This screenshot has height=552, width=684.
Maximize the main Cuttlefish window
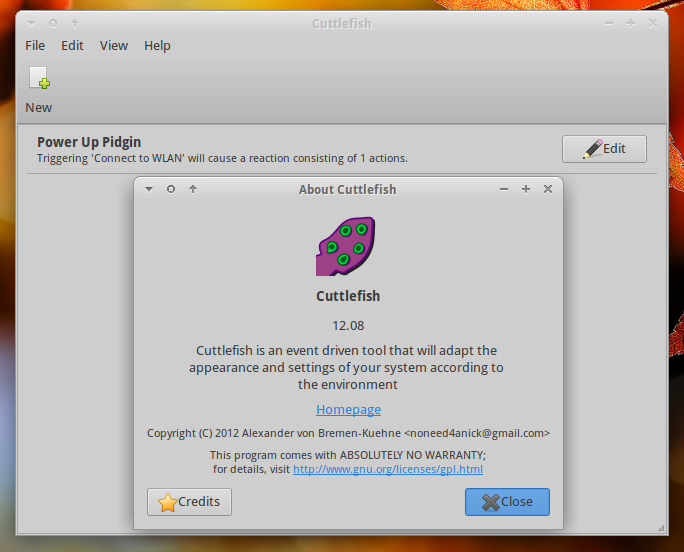pyautogui.click(x=631, y=23)
